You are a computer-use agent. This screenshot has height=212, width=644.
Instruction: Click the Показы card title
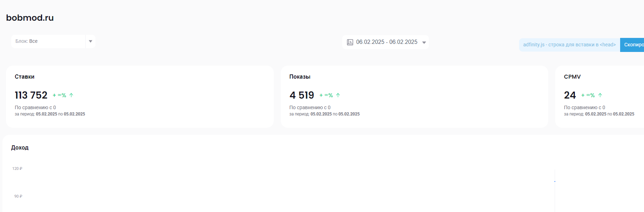pyautogui.click(x=300, y=77)
